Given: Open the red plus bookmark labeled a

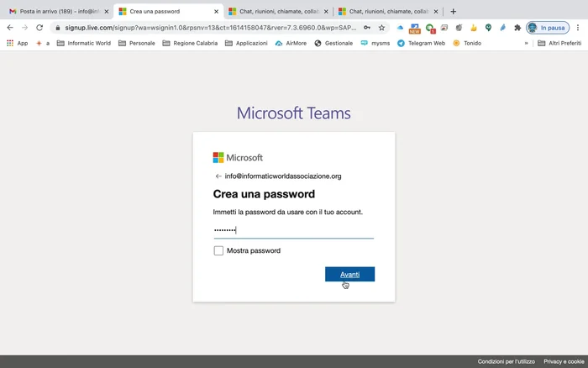Looking at the screenshot, I should point(42,43).
